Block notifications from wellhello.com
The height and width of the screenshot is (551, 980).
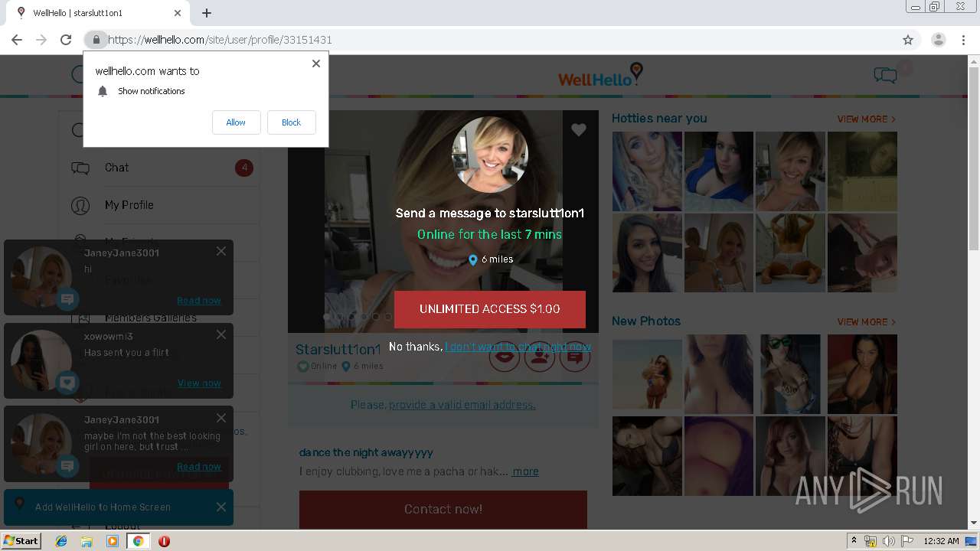pos(291,122)
